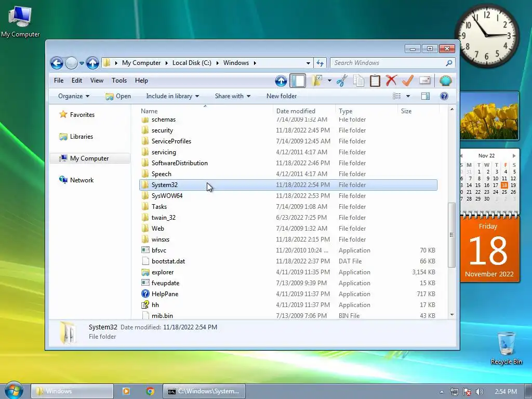The image size is (532, 399).
Task: Click My Computer in address breadcrumb
Action: coord(141,63)
